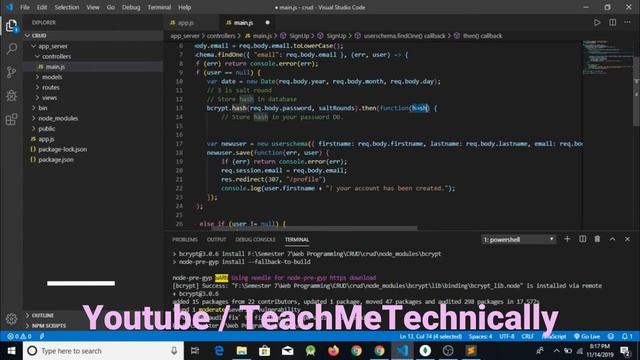This screenshot has height=360, width=640.
Task: Open the Extensions view
Action: (11, 119)
